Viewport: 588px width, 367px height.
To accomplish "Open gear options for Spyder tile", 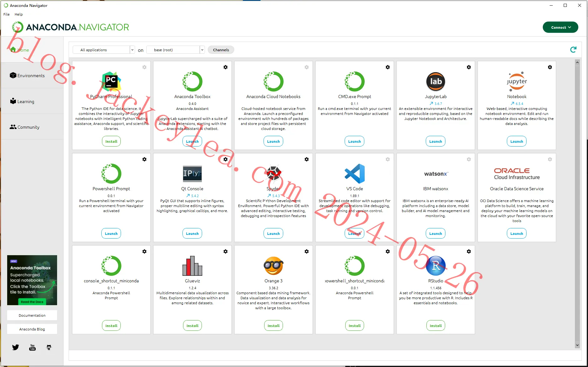I will tap(307, 159).
